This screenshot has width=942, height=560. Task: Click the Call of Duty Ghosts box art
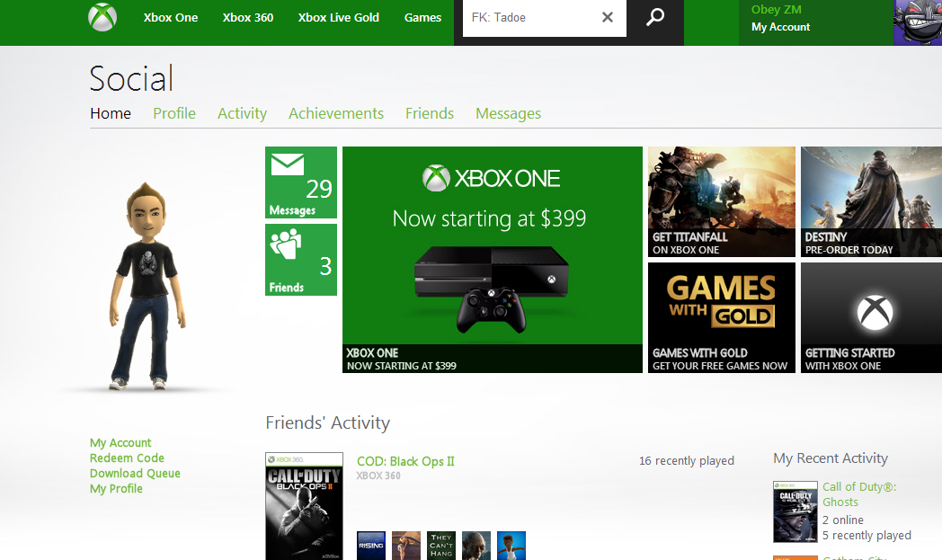795,512
